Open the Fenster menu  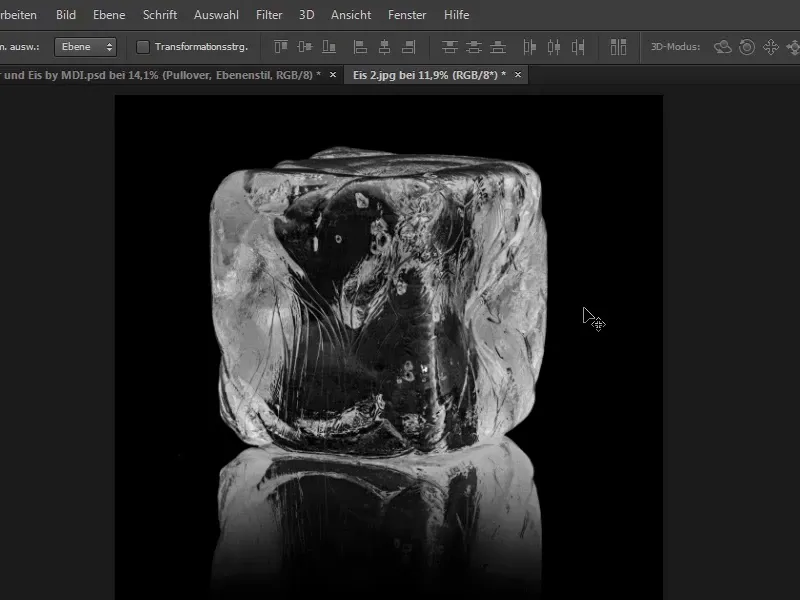pos(407,15)
